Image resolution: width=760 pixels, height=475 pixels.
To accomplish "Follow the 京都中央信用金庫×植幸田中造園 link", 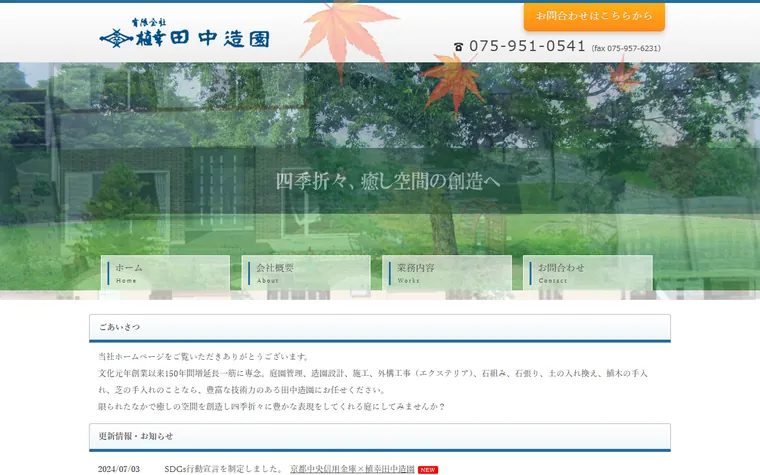I will click(352, 469).
